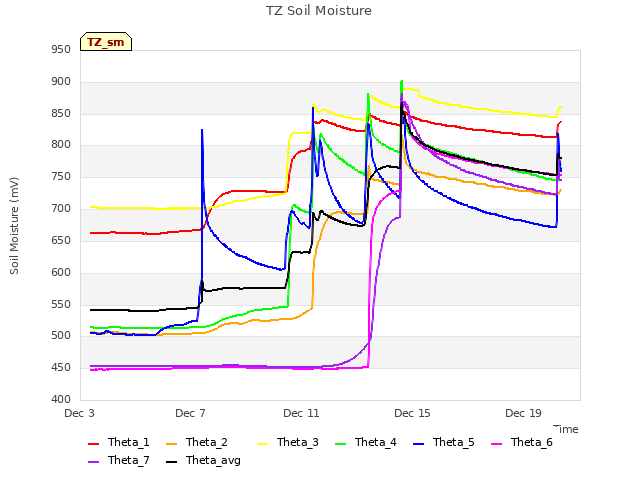The height and width of the screenshot is (480, 640).
Task: Click the TZ_sm tab label
Action: [106, 42]
